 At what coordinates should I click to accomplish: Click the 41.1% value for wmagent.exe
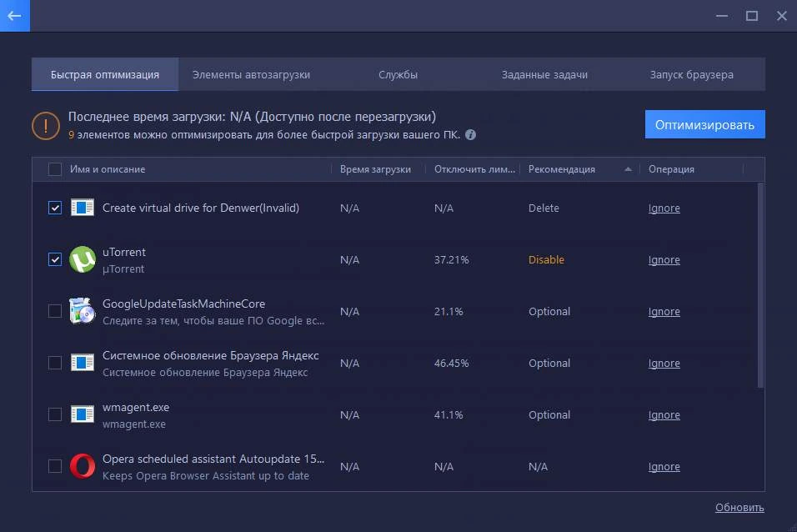coord(449,415)
